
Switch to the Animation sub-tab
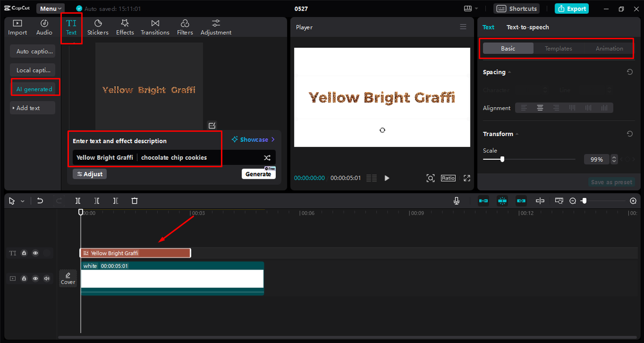609,48
